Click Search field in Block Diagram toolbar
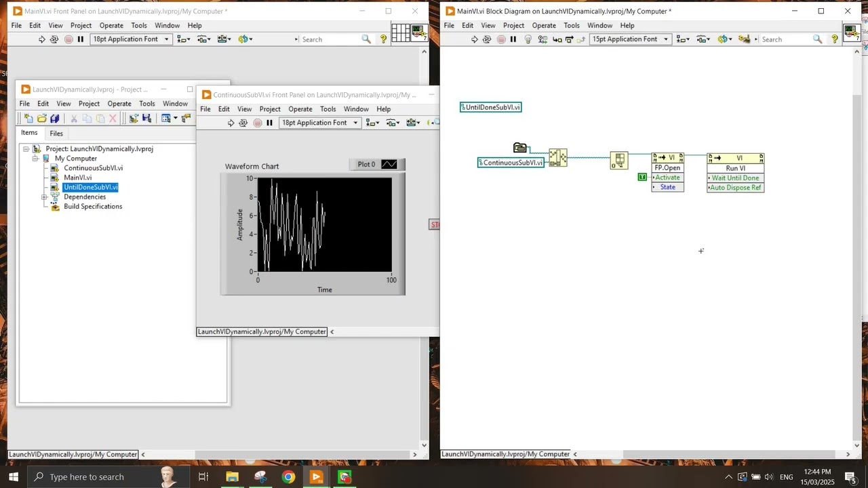 coord(787,39)
